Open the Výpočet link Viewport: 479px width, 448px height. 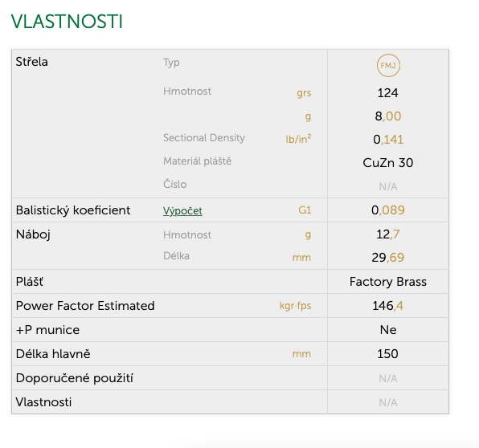click(x=182, y=211)
